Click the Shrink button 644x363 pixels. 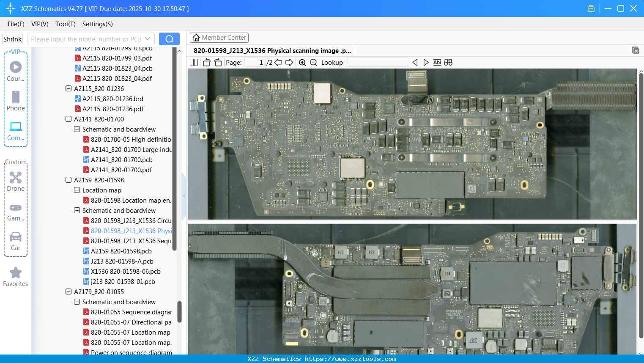click(x=12, y=39)
